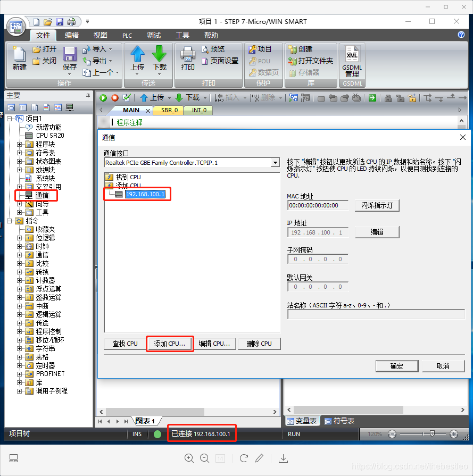Screen dimensions: 473x476
Task: Select CPU 192.168.100.1 in the list
Action: click(x=145, y=194)
